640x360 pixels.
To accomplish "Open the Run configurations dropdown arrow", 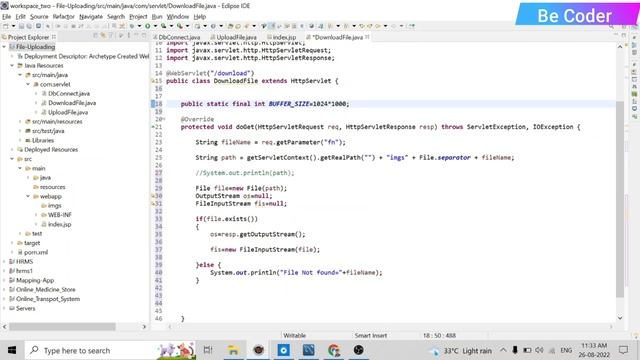I will click(x=155, y=26).
